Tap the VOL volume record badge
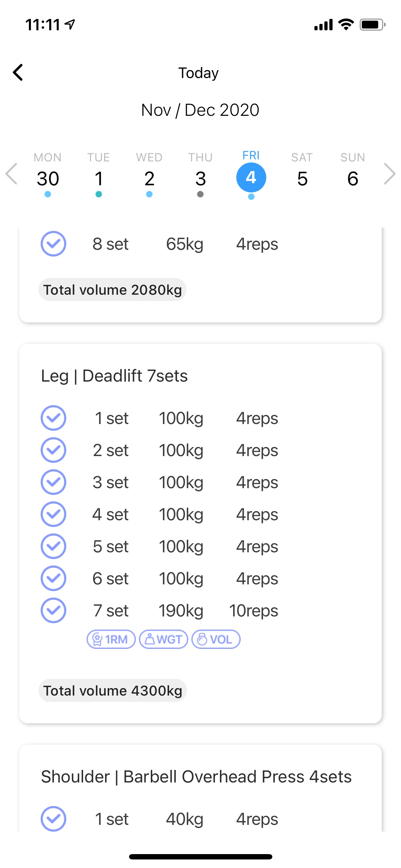 216,639
